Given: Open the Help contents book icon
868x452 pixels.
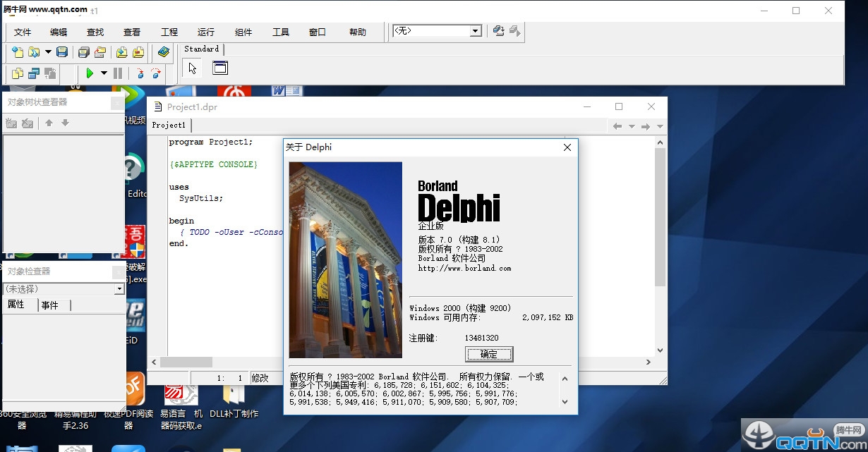Looking at the screenshot, I should pos(164,52).
